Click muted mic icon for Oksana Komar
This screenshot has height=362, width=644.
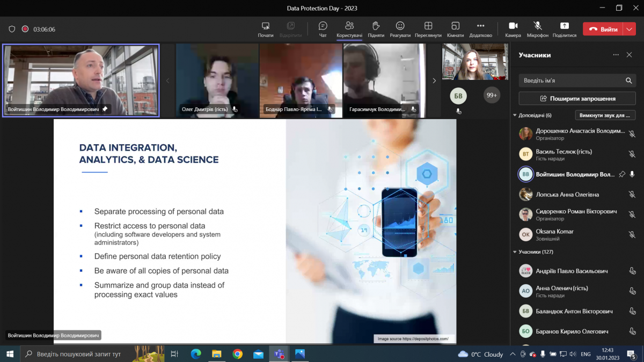click(632, 234)
